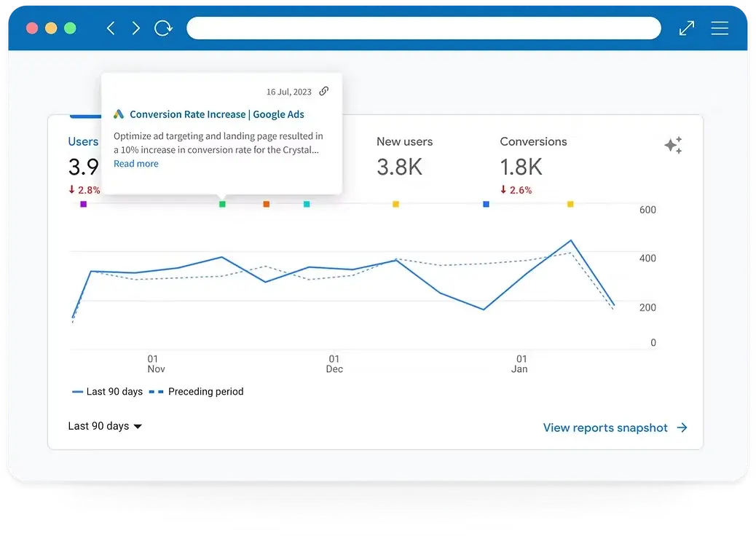
Task: Click View reports snapshot link
Action: pyautogui.click(x=615, y=428)
